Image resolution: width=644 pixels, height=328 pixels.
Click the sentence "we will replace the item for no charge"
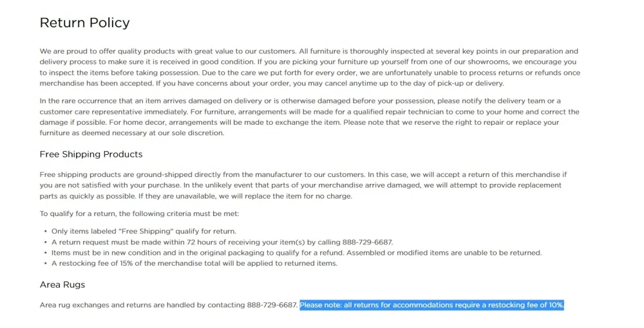(x=286, y=196)
